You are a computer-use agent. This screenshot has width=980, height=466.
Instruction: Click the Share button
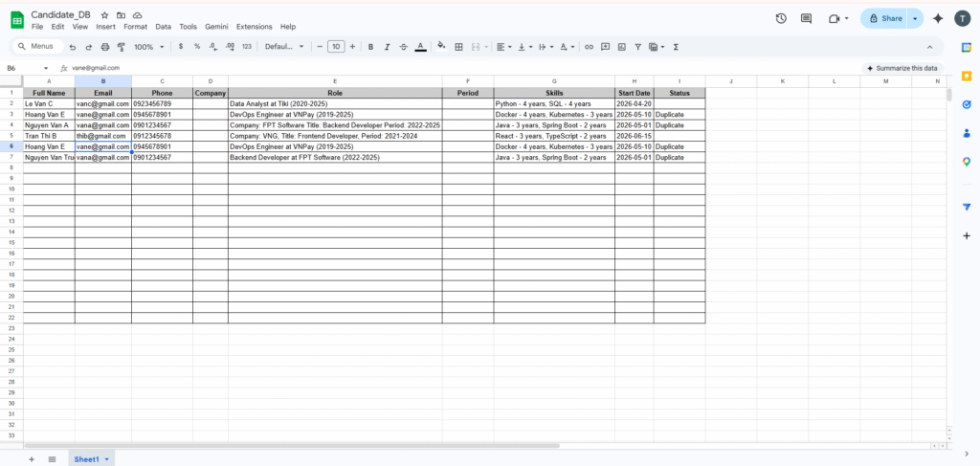884,18
